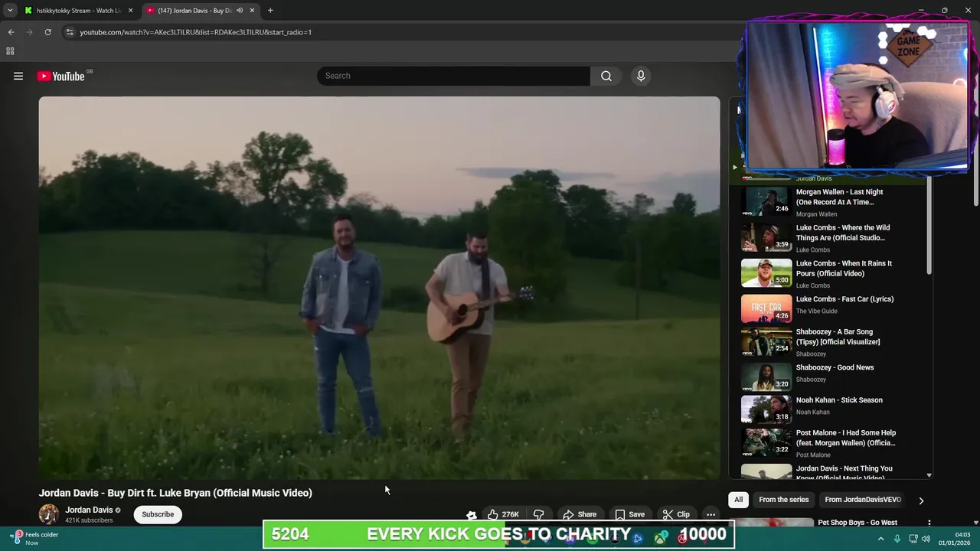Click the video player to pause playback
The image size is (980, 551).
[x=379, y=288]
